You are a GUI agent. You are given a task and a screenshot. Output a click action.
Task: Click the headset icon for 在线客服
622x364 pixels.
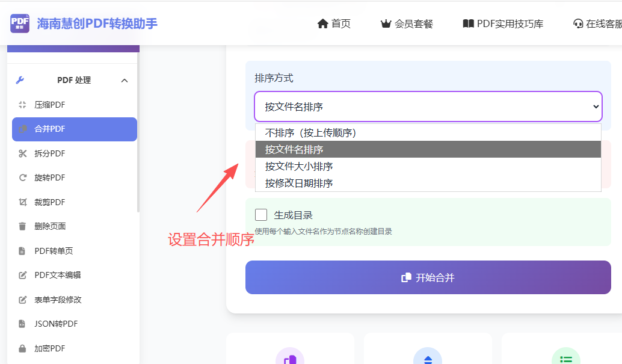578,24
